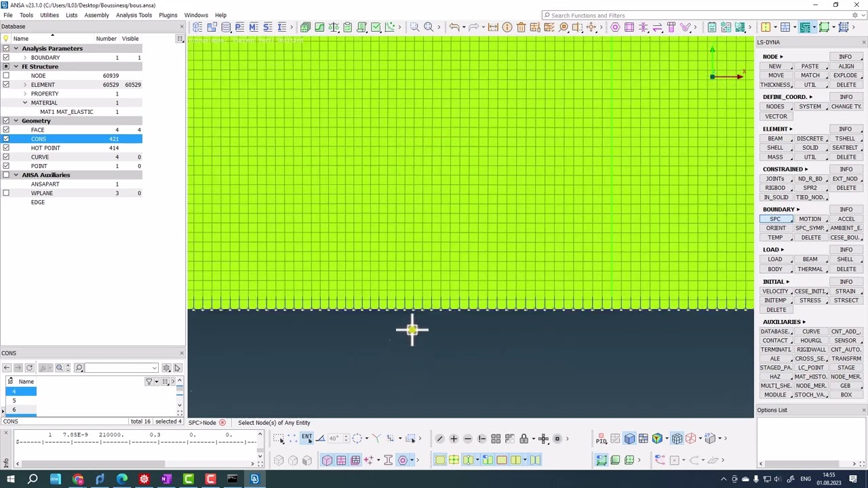
Task: Click the box selection arrow icon
Action: (279, 439)
